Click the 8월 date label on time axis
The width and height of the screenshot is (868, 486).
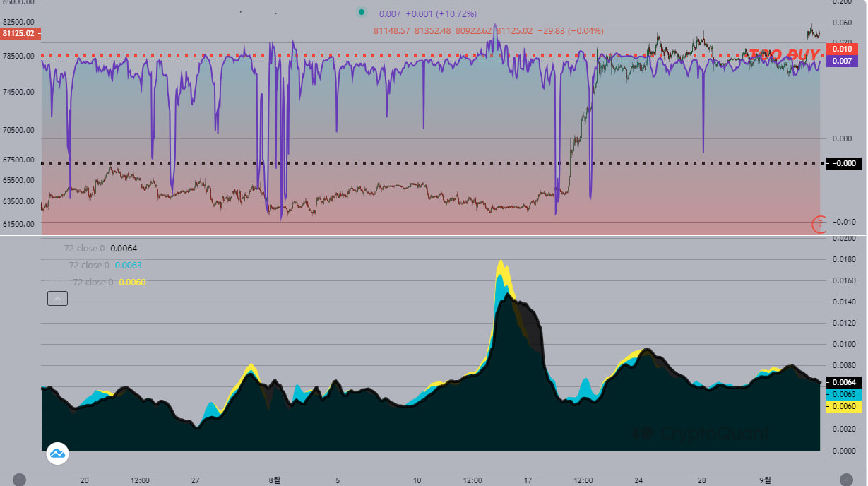(x=275, y=480)
